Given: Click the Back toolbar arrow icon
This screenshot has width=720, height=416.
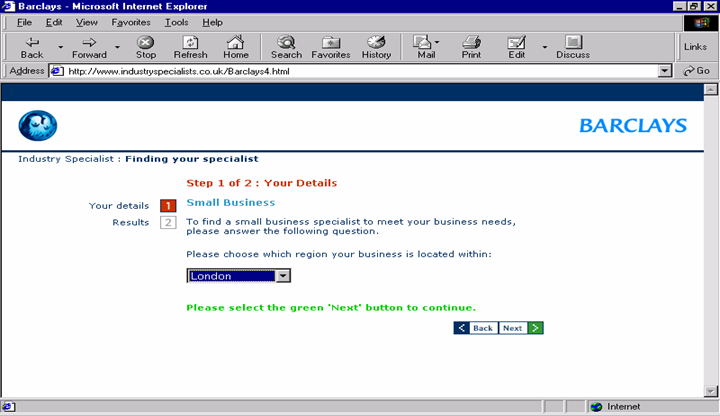Looking at the screenshot, I should (x=32, y=42).
